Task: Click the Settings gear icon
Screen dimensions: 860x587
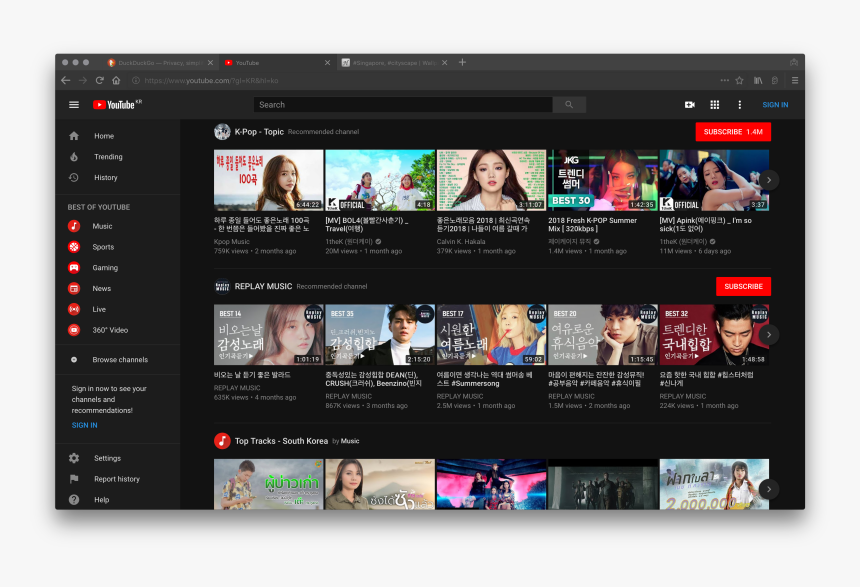Action: coord(74,458)
